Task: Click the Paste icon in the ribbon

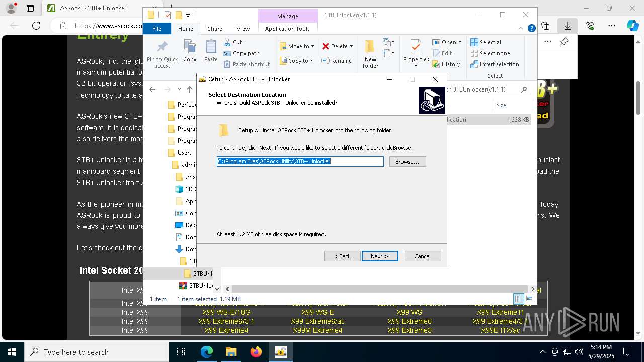Action: click(x=211, y=47)
